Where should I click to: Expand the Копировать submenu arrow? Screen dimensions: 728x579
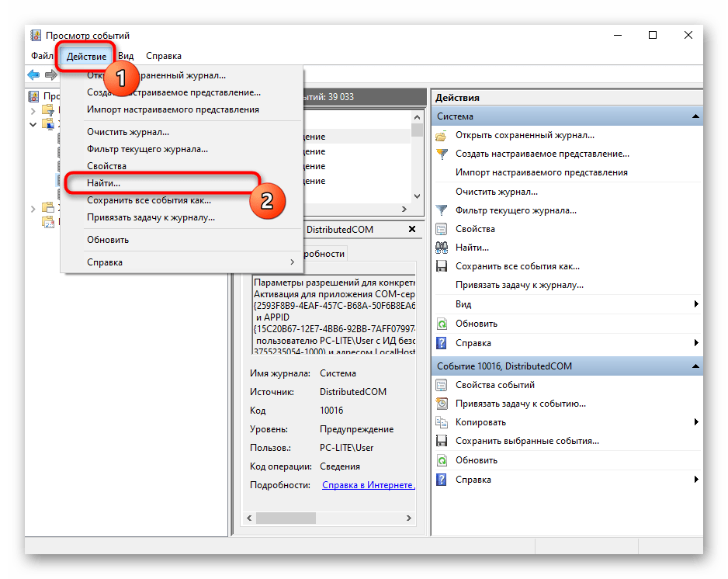pyautogui.click(x=696, y=422)
